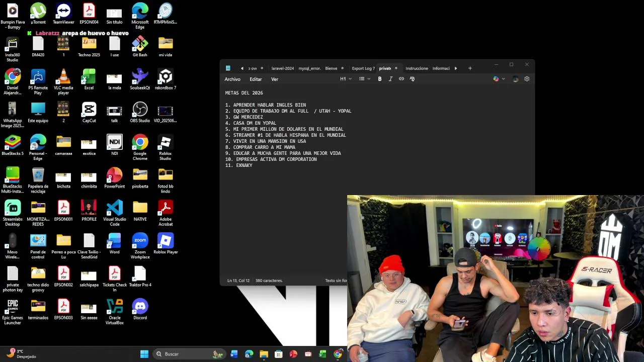The width and height of the screenshot is (644, 362).
Task: Select Streamlabs Desktop icon
Action: [13, 214]
